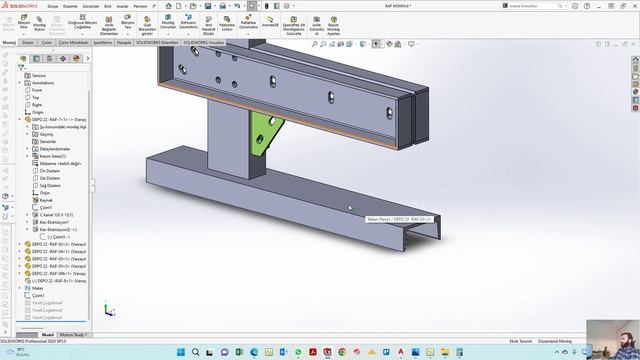
Task: Expand the Detaylandırmalar tree node
Action: pos(27,149)
